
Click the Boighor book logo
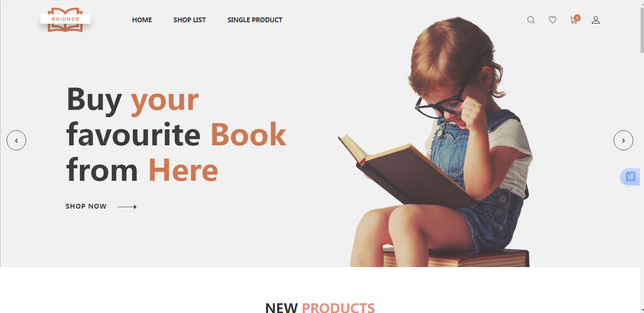[65, 19]
